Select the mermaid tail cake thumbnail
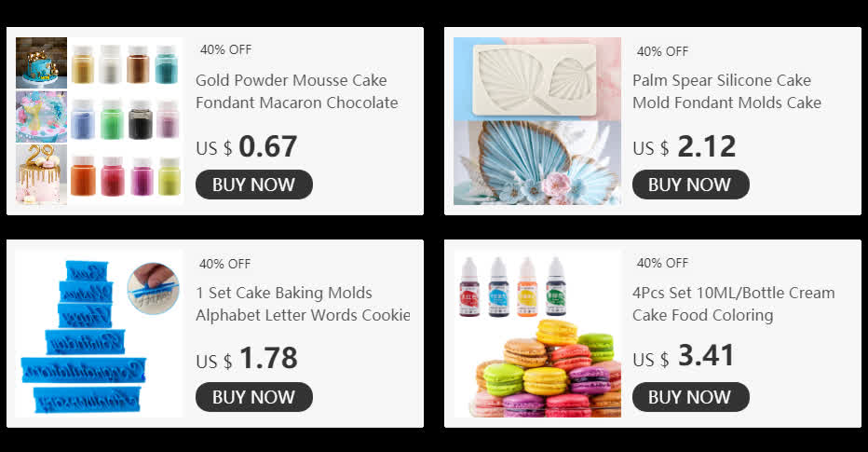The width and height of the screenshot is (868, 452). (41, 116)
